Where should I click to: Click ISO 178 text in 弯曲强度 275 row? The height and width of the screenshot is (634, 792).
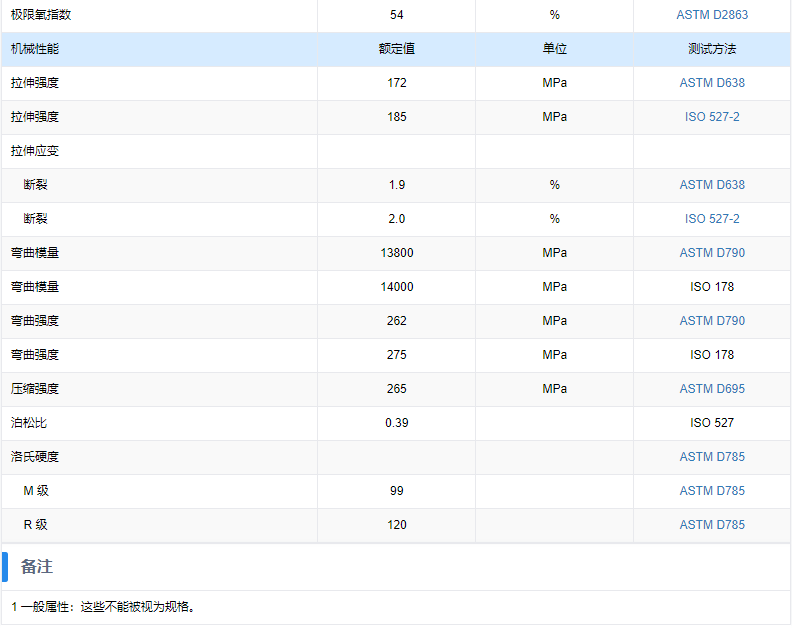coord(712,355)
